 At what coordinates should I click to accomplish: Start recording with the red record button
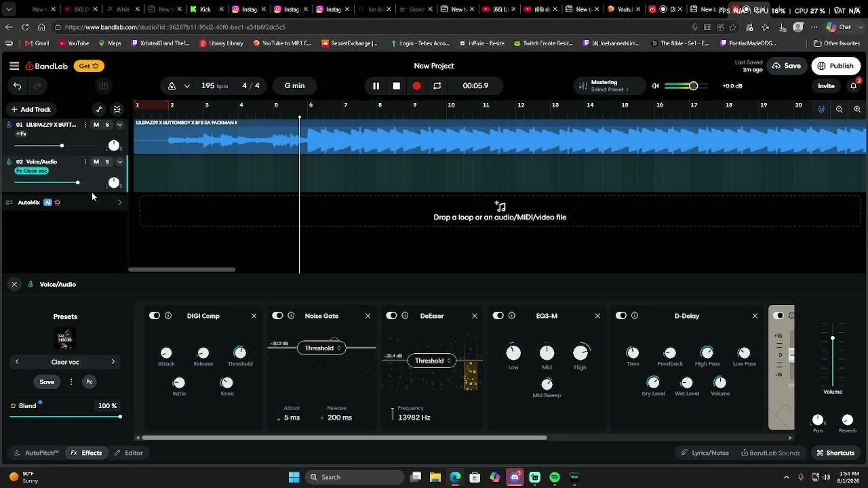pyautogui.click(x=416, y=85)
